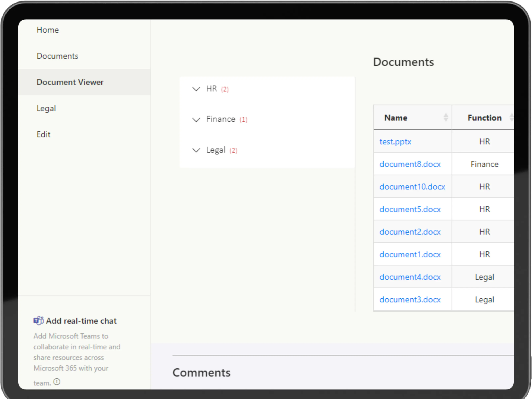Go to Documents in the sidebar
This screenshot has height=399, width=532.
57,56
